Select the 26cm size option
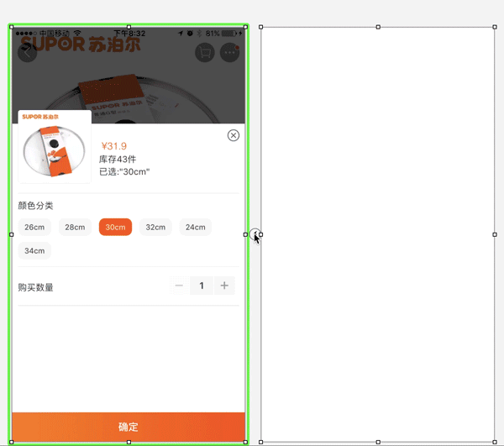This screenshot has height=446, width=504. point(34,227)
